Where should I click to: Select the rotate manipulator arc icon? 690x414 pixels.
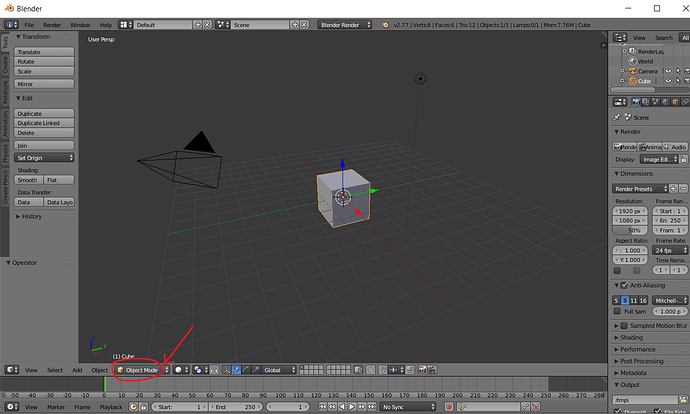click(246, 370)
